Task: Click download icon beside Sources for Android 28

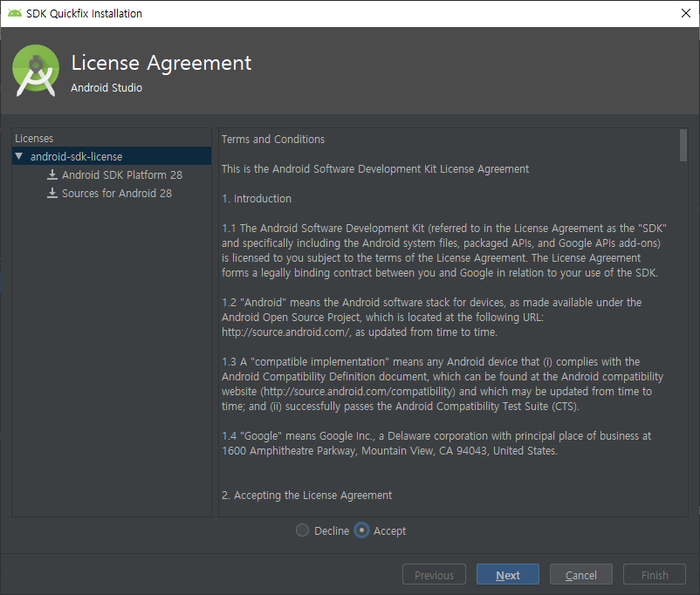Action: [x=52, y=193]
